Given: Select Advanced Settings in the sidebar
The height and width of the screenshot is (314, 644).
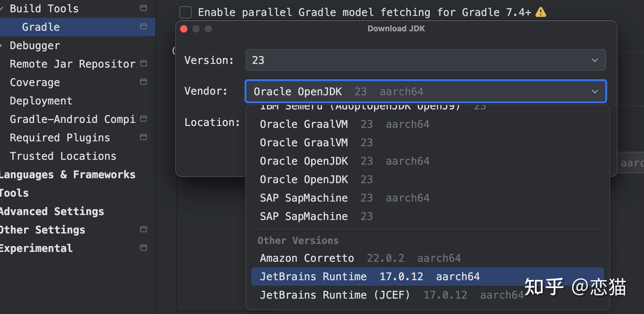Looking at the screenshot, I should [x=52, y=211].
